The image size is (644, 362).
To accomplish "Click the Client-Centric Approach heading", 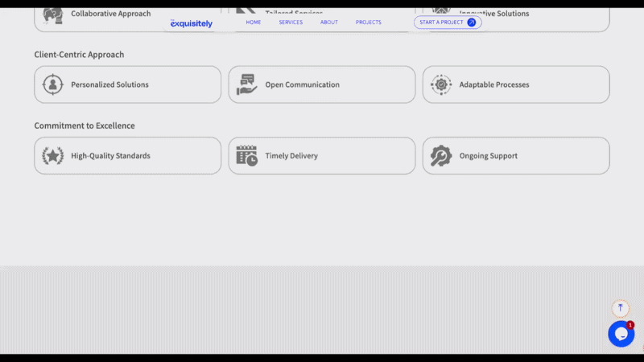I will point(79,55).
